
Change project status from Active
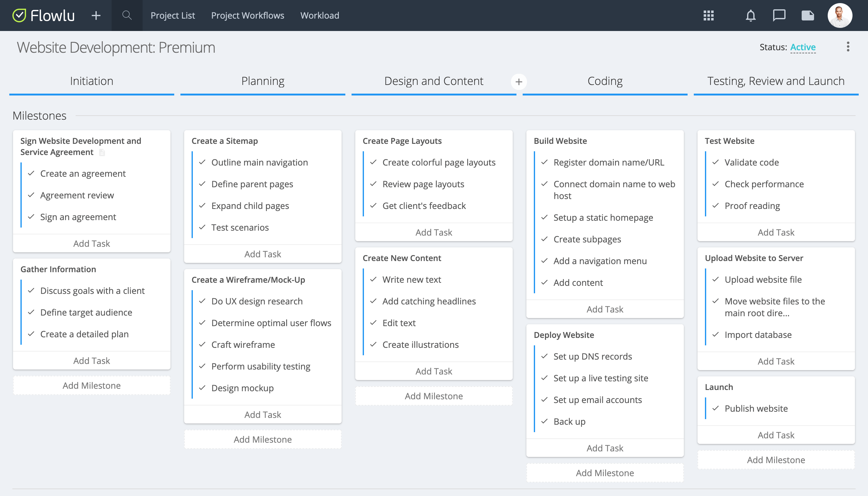coord(803,47)
